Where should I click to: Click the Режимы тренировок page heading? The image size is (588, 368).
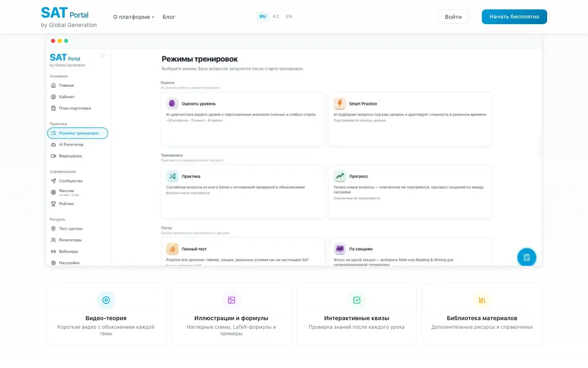point(200,59)
